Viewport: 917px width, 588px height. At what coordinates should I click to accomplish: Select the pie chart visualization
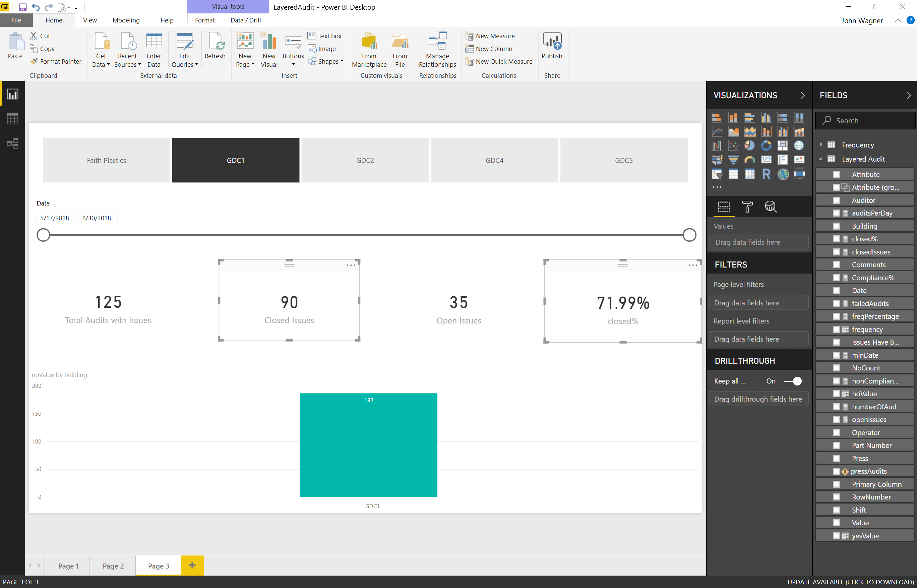[749, 145]
